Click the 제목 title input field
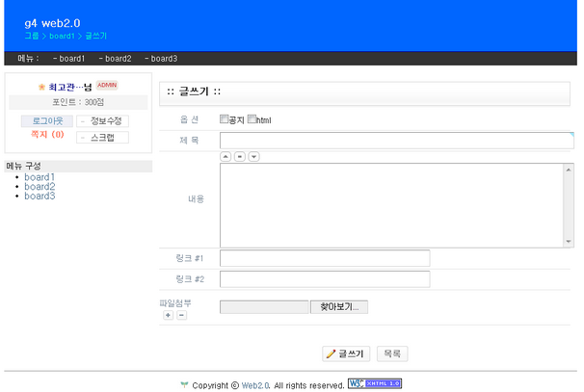Image resolution: width=584 pixels, height=392 pixels. pyautogui.click(x=396, y=141)
